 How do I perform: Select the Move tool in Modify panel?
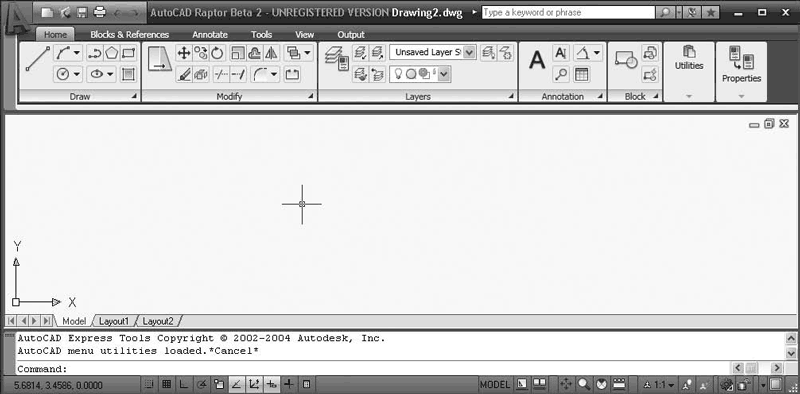click(x=184, y=53)
